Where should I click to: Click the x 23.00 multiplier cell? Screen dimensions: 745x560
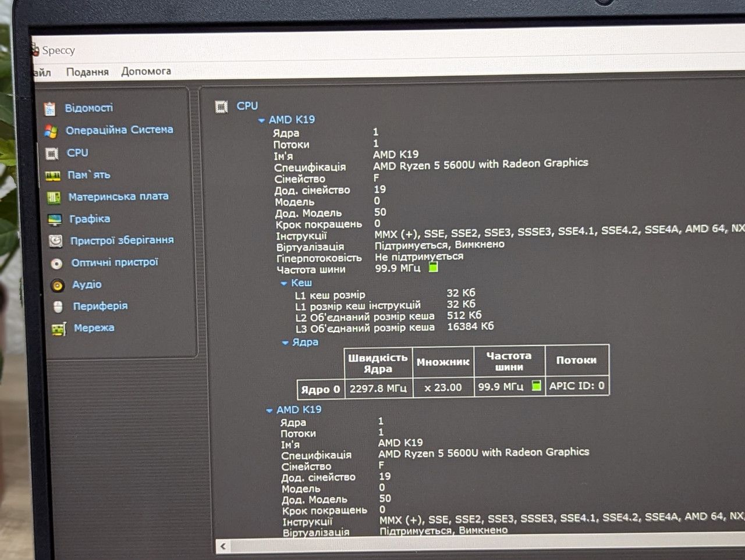point(444,387)
